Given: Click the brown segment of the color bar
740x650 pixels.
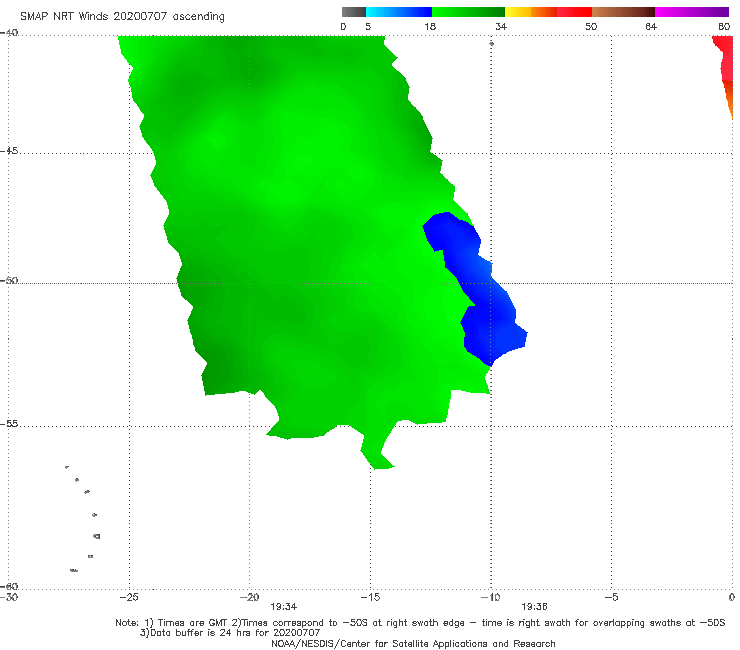Looking at the screenshot, I should coord(623,12).
